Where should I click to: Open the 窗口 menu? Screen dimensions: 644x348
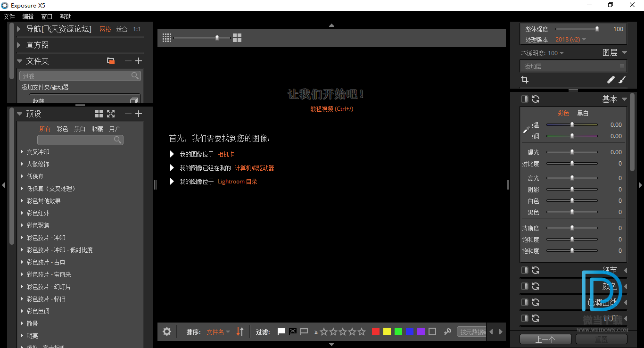[47, 17]
